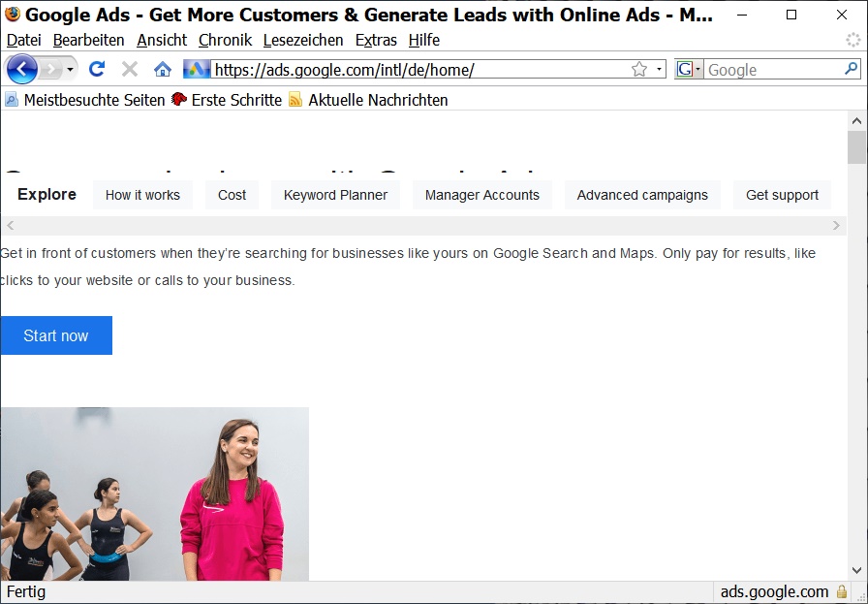868x604 pixels.
Task: Click the browser back arrow button
Action: pyautogui.click(x=21, y=69)
